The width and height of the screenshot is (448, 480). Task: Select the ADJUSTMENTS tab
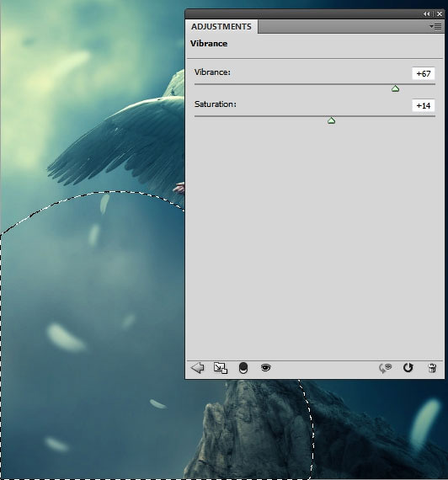[221, 27]
